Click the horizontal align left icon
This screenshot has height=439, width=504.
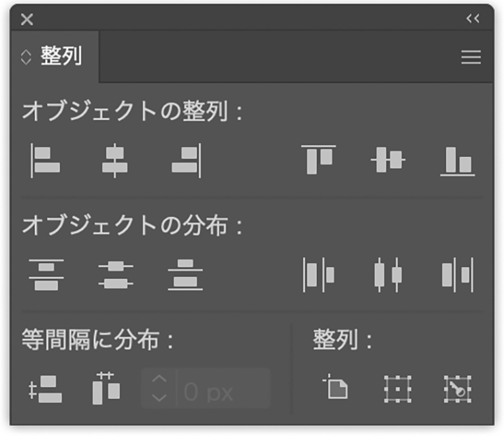point(46,160)
